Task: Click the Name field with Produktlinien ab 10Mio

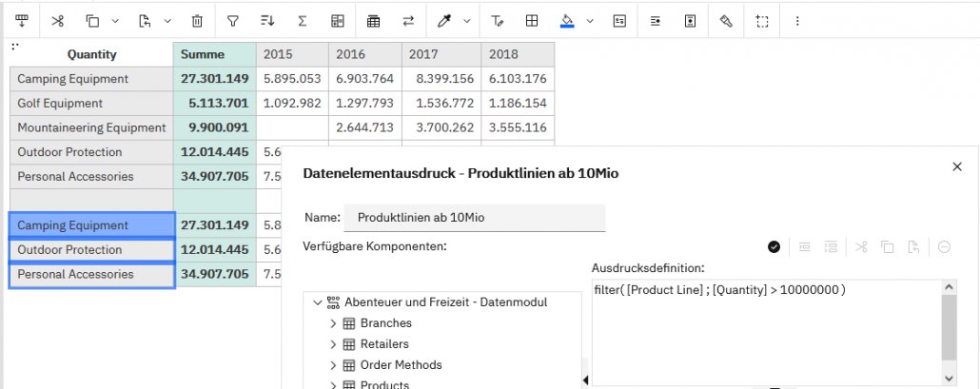Action: click(x=475, y=218)
